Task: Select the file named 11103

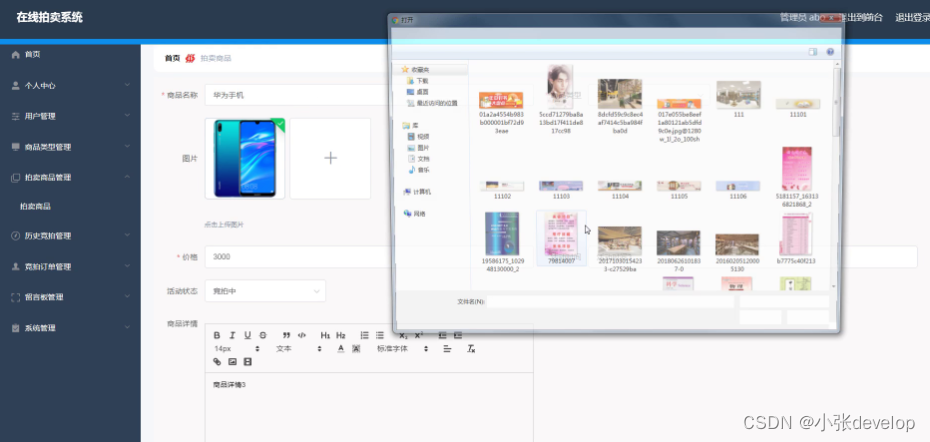Action: (x=561, y=190)
